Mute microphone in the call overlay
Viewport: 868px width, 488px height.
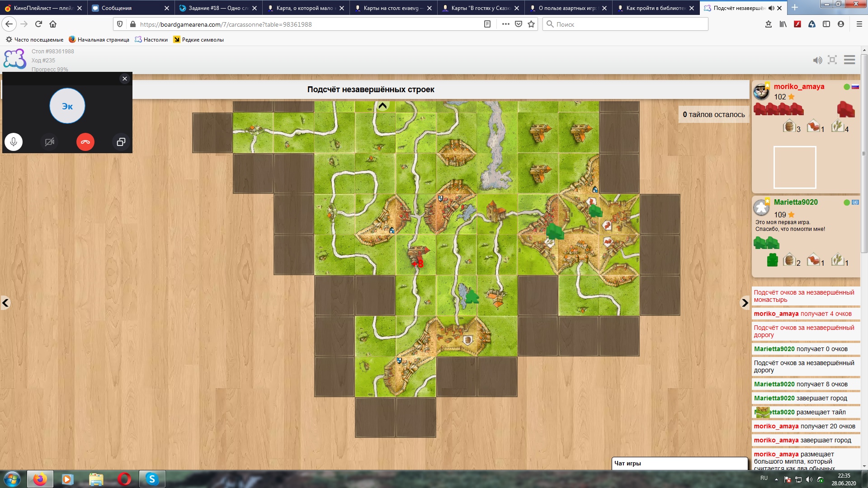point(14,142)
